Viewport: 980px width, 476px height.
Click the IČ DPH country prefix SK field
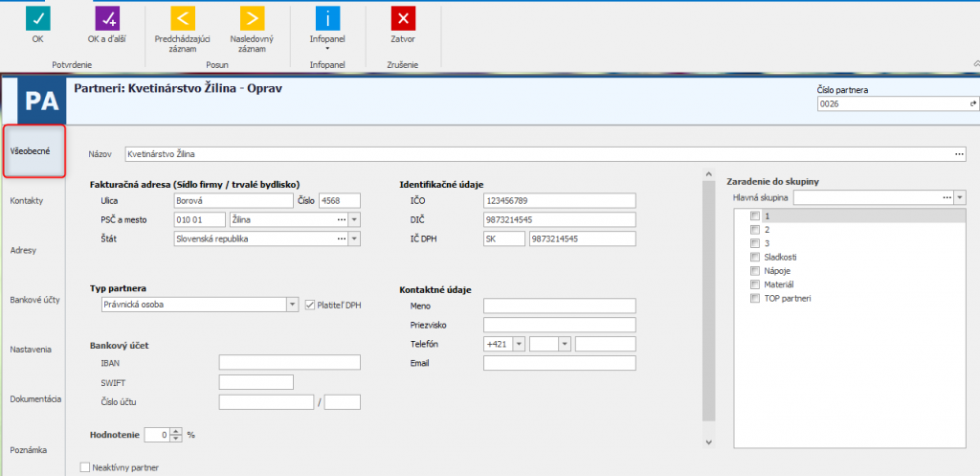[504, 238]
